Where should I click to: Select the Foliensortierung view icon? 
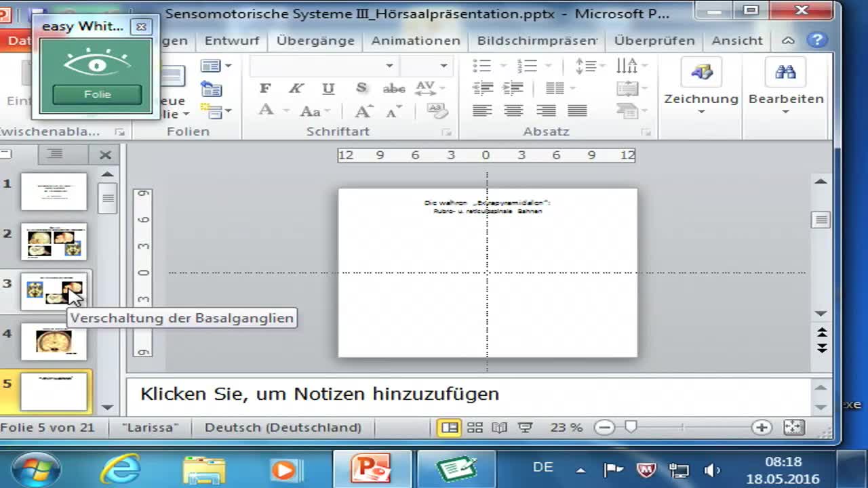click(475, 428)
